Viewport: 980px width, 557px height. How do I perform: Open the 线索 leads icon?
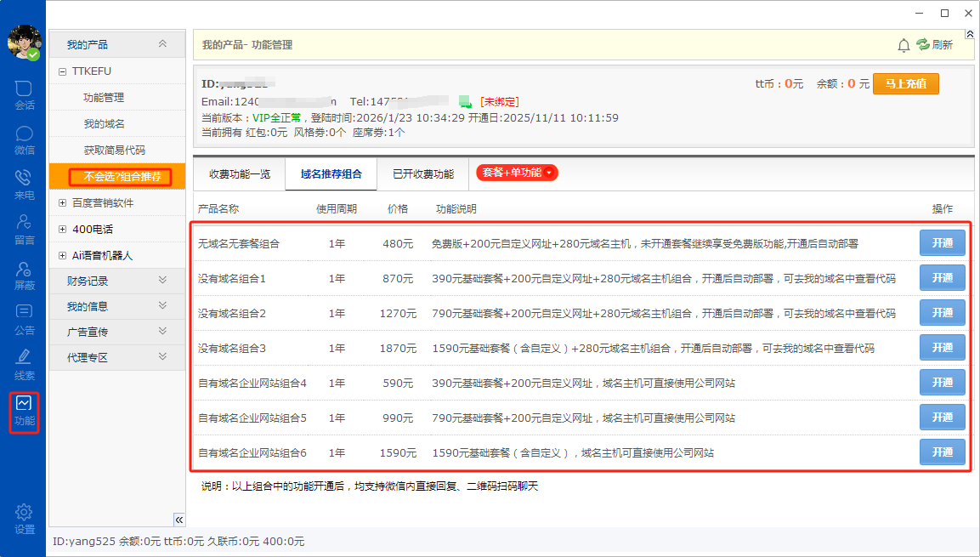tap(24, 364)
